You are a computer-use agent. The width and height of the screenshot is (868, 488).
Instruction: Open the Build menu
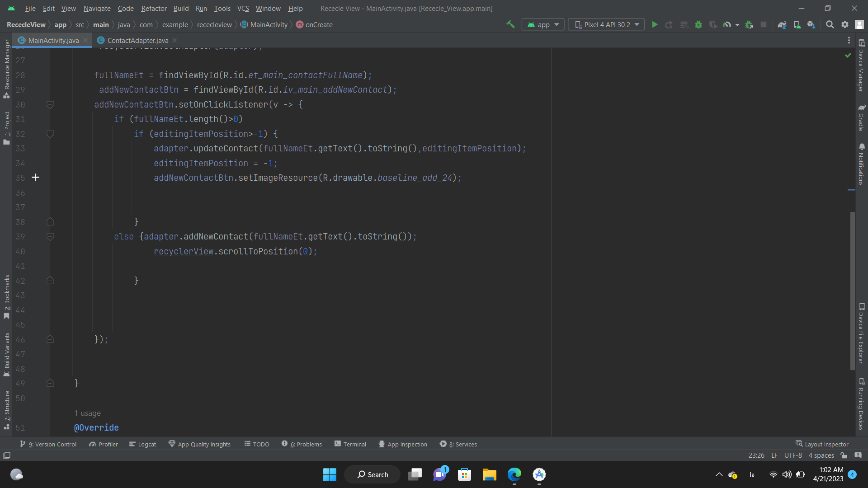tap(181, 8)
